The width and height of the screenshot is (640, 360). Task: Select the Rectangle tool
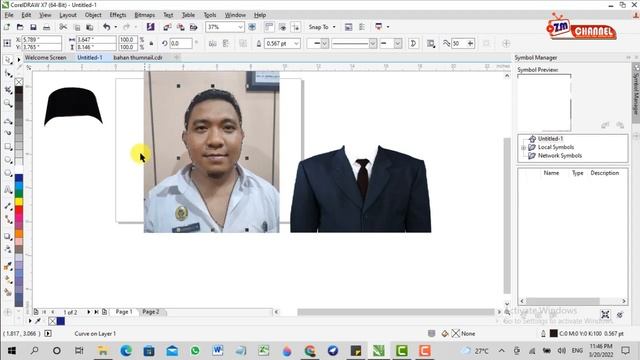(x=8, y=147)
